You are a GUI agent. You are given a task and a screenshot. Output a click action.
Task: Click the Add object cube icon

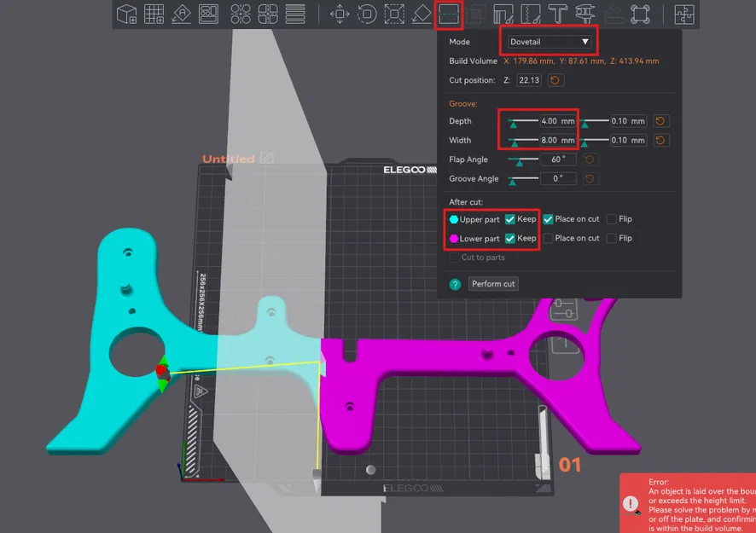[127, 14]
